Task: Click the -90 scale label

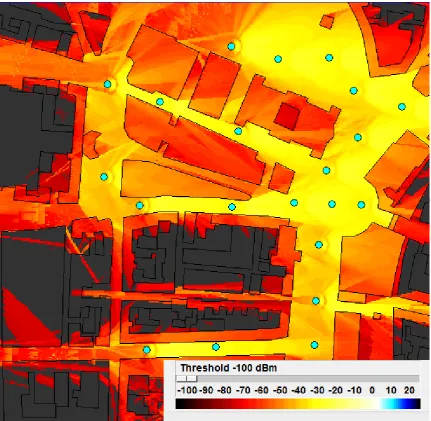Action: coord(206,390)
